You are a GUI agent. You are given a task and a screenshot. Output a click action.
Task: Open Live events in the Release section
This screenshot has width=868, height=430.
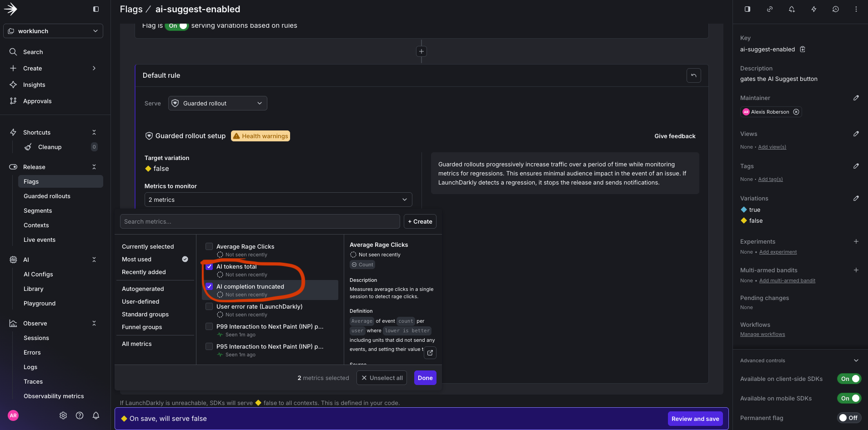click(40, 240)
